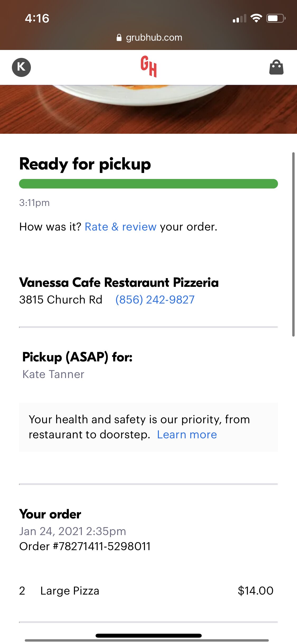Tap the grubhub.com address bar

pos(149,38)
